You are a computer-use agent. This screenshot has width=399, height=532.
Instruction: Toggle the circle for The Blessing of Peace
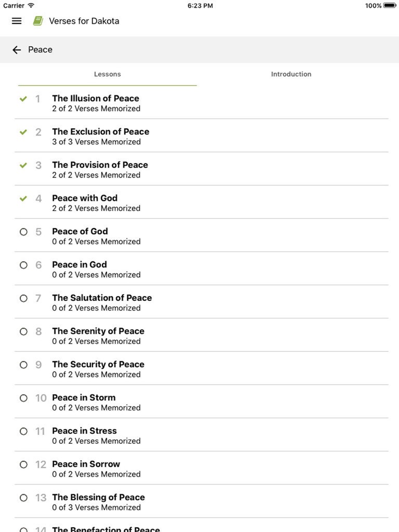(23, 498)
